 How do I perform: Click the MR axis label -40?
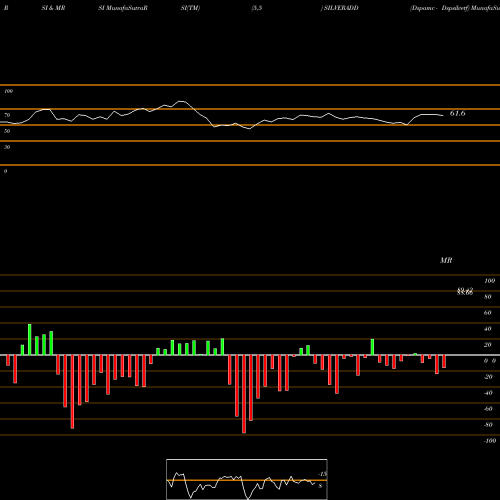(x=488, y=393)
